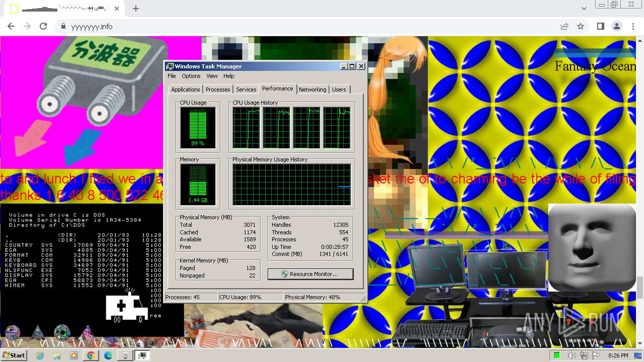
Task: Click the Physical Memory Usage History graph
Action: click(291, 185)
